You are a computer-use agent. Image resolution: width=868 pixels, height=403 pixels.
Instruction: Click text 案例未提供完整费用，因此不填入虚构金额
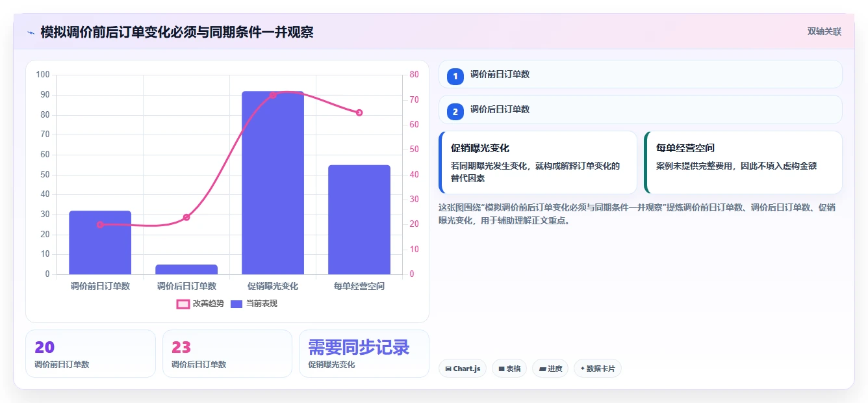[736, 166]
